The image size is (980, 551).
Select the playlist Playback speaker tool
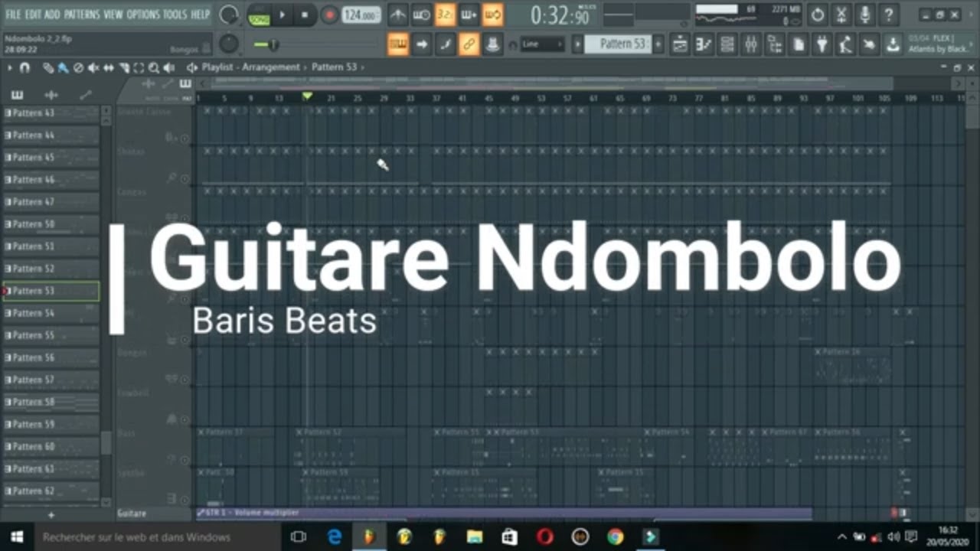point(169,67)
